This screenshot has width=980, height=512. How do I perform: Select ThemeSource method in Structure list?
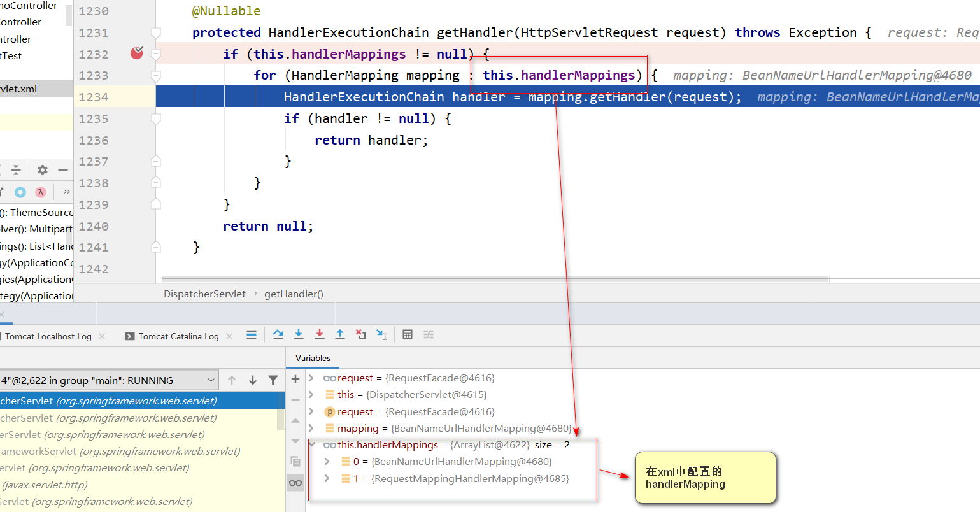point(36,213)
